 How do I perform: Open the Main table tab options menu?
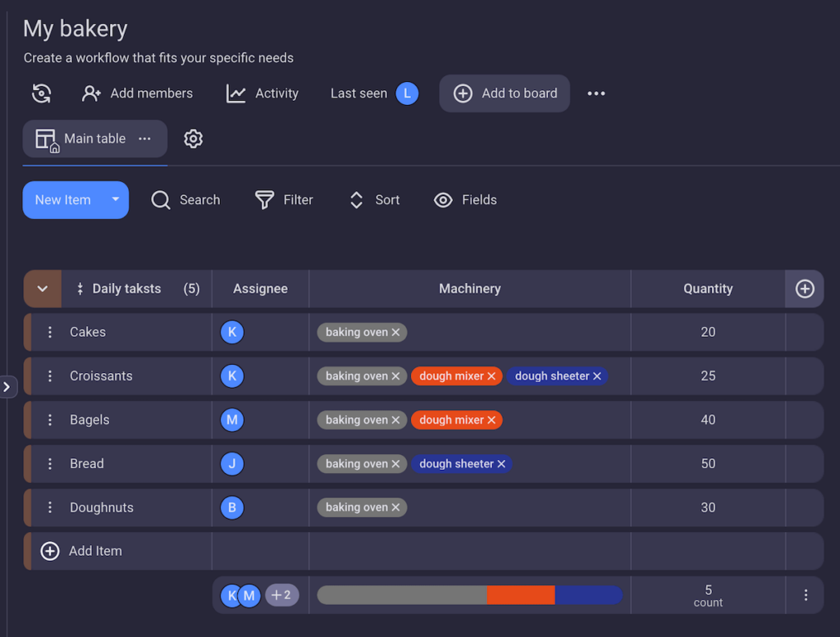(145, 139)
